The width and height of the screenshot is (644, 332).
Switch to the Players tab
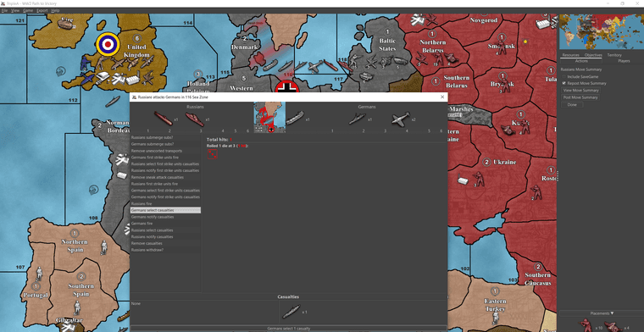(624, 61)
